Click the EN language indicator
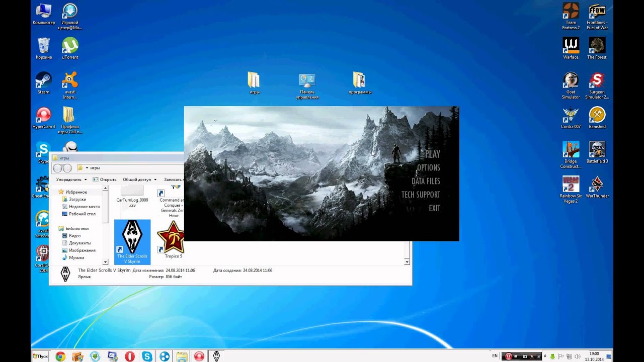This screenshot has width=644, height=362. 495,356
